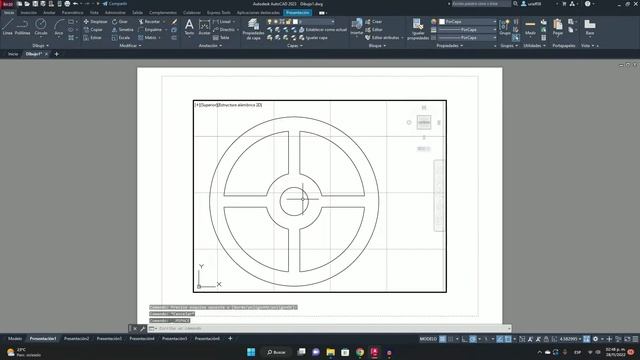Open the object color PorCapa swatch dropdown
Image resolution: width=640 pixels, height=360 pixels.
pyautogui.click(x=467, y=22)
